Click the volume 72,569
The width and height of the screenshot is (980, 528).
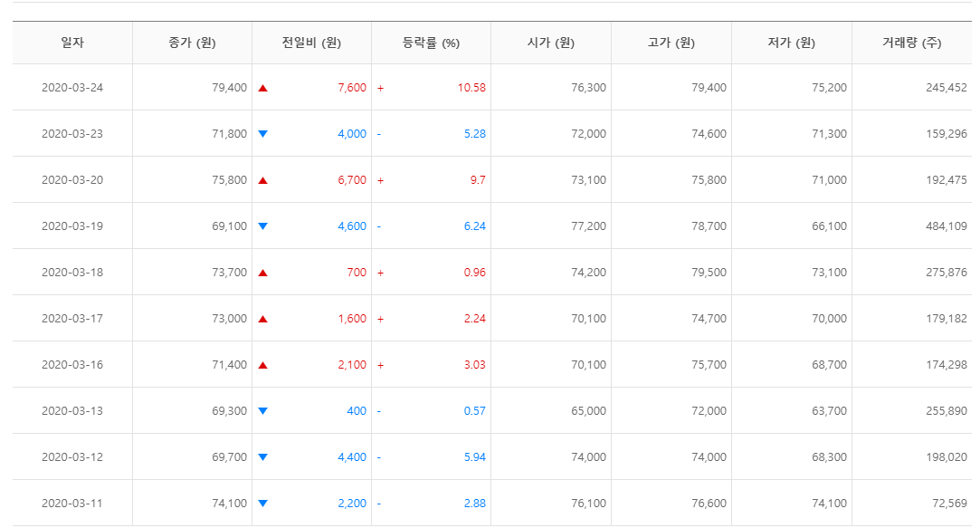pyautogui.click(x=949, y=504)
